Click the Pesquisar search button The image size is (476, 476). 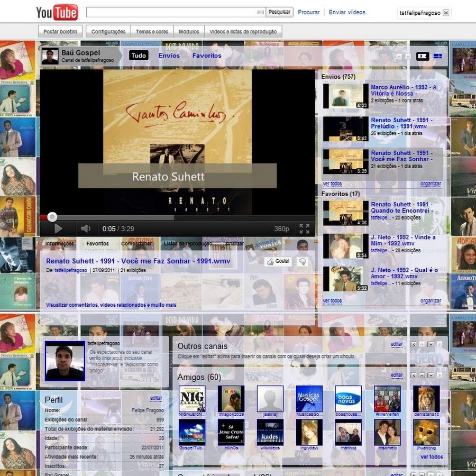pyautogui.click(x=279, y=12)
